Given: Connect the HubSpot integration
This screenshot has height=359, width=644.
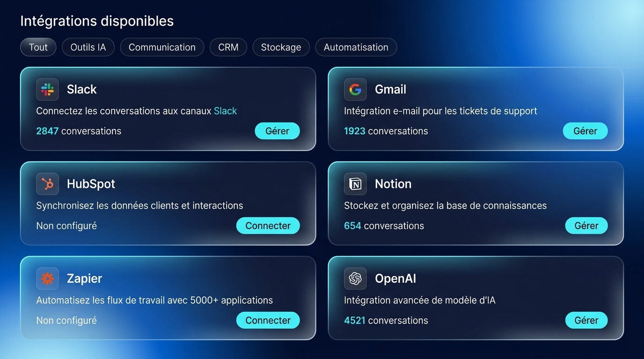Looking at the screenshot, I should click(x=268, y=226).
